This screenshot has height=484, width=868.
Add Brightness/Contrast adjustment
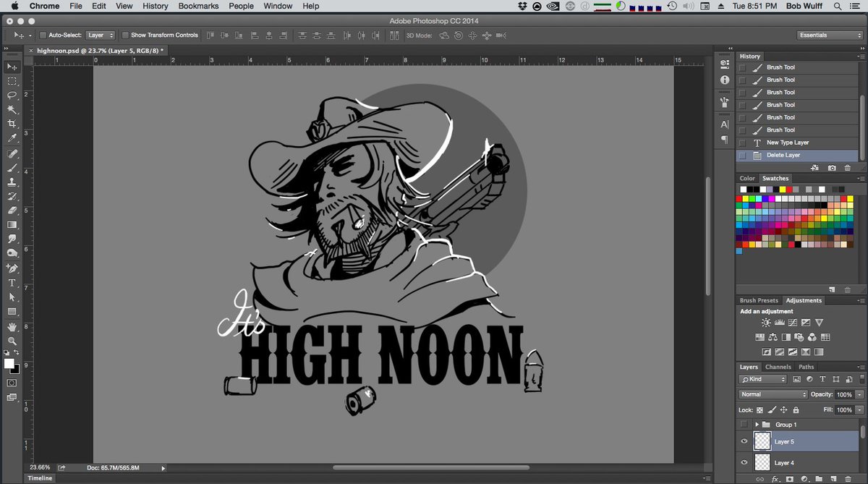[x=766, y=323]
